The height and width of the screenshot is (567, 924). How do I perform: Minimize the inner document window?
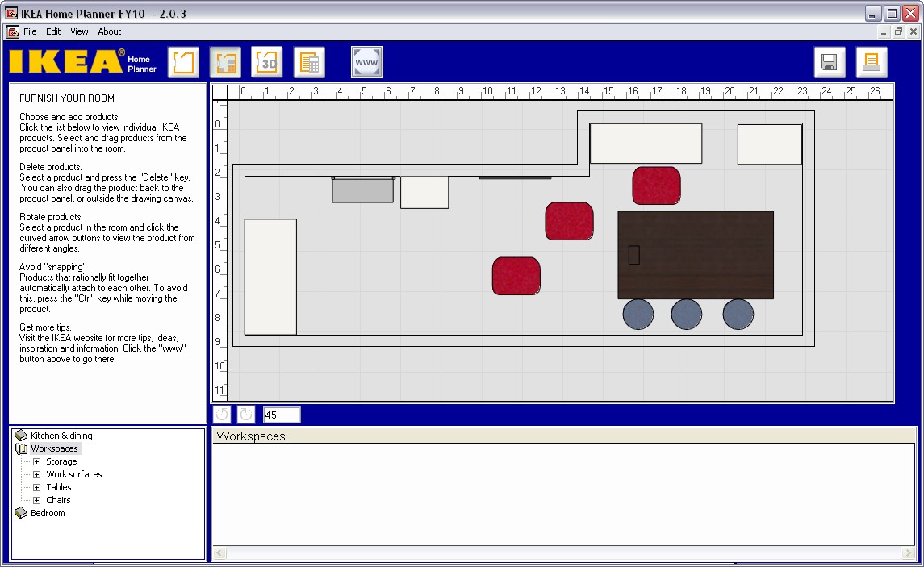pos(884,31)
